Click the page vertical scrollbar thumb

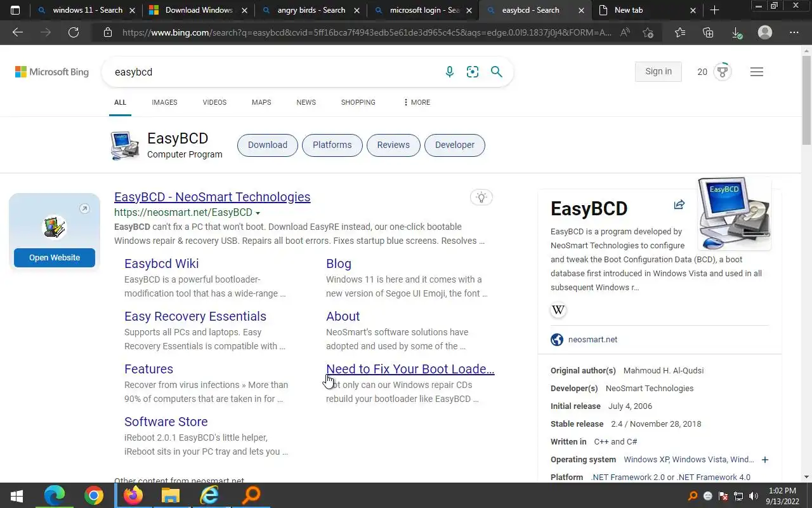tap(806, 102)
